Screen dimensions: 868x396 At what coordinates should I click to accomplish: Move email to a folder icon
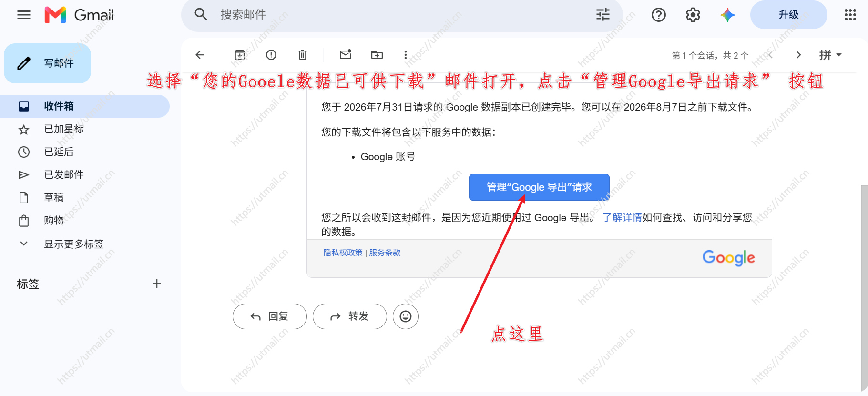[x=377, y=55]
